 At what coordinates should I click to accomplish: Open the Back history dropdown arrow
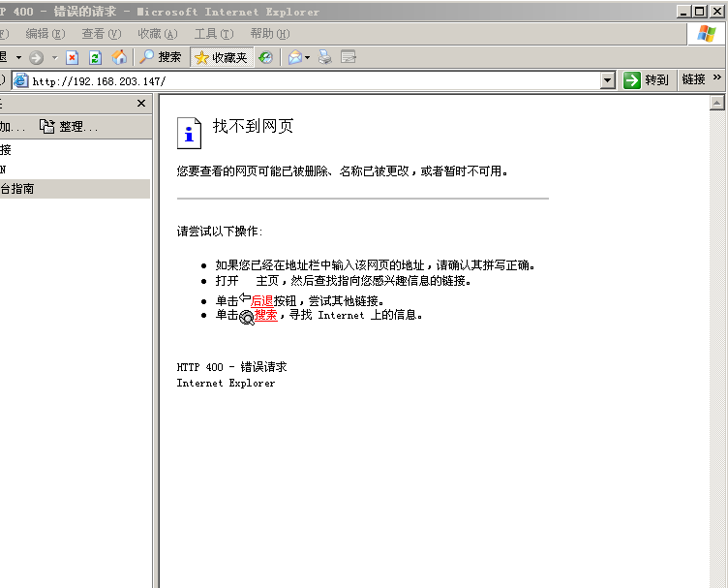[19, 57]
